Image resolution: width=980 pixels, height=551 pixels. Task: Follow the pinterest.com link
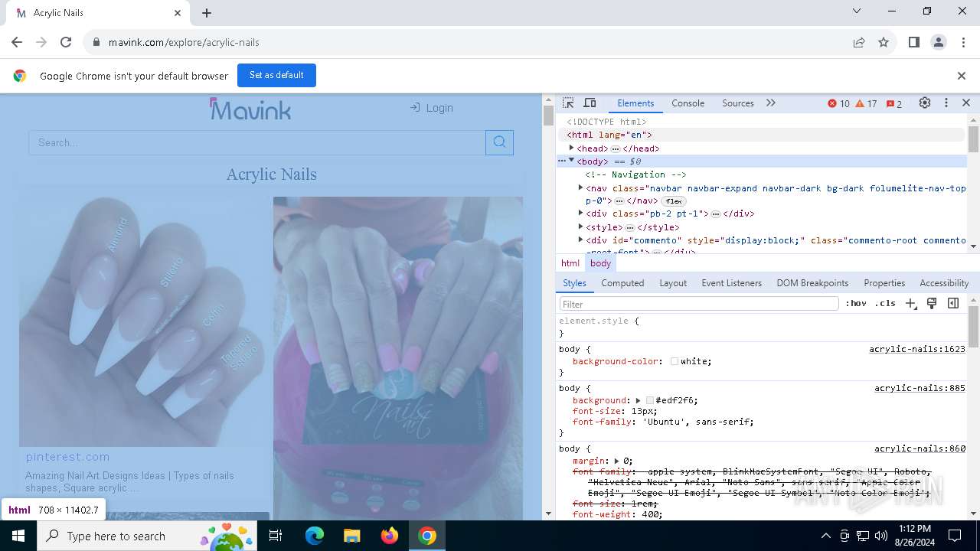click(x=67, y=457)
